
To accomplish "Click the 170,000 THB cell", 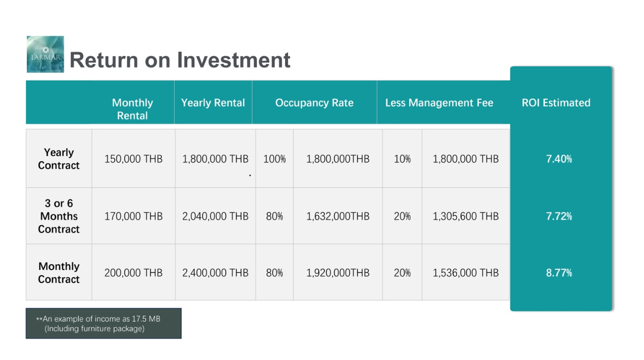I will (133, 216).
